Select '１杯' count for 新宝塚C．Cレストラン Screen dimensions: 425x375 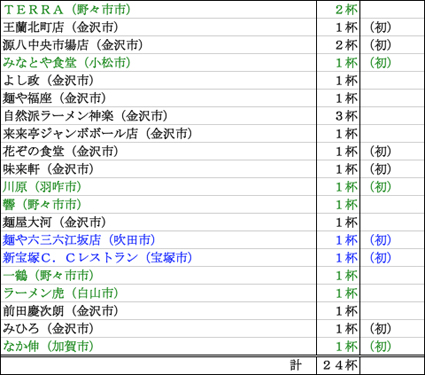pyautogui.click(x=346, y=258)
